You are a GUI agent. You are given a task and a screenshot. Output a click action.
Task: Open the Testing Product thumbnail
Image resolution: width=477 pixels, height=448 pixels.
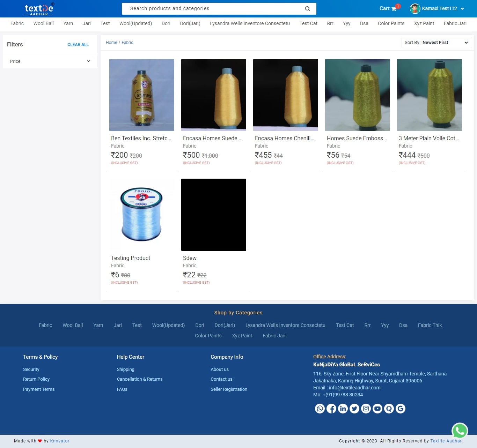141,215
